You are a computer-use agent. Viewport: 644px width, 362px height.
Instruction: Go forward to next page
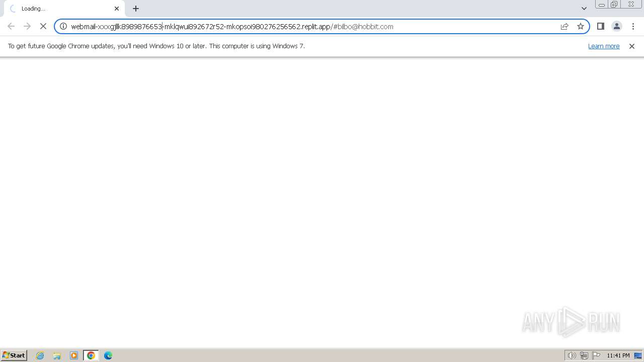(27, 26)
